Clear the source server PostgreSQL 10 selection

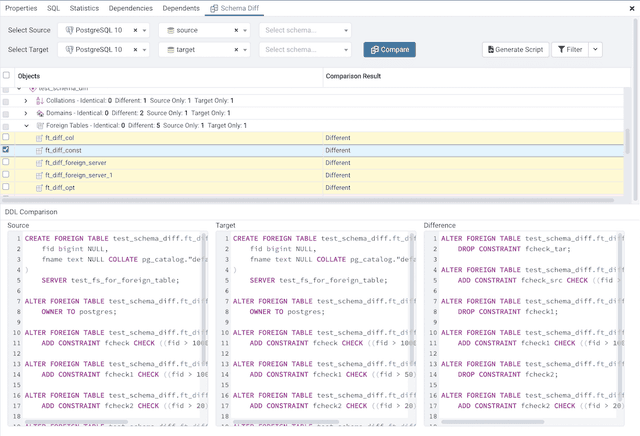click(x=135, y=30)
